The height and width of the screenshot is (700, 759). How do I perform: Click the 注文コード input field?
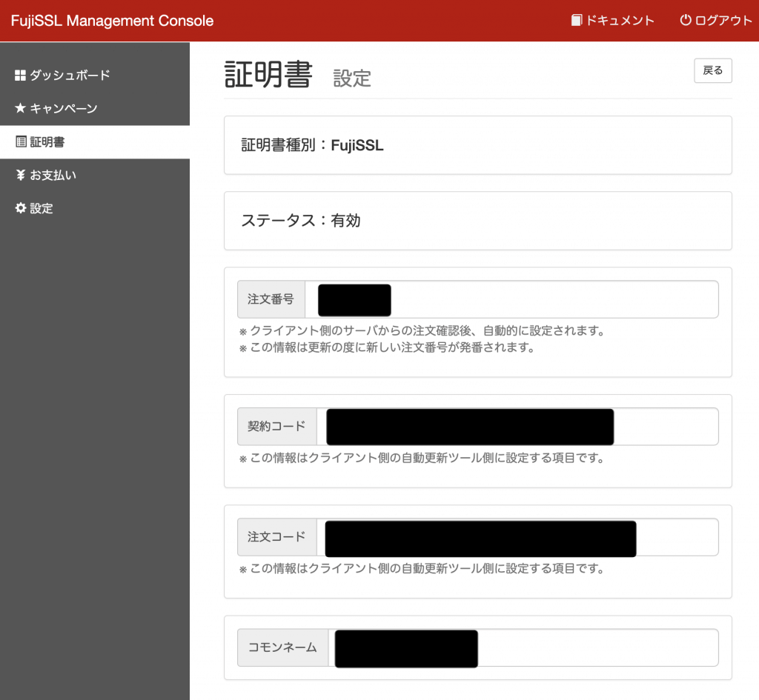(x=517, y=537)
